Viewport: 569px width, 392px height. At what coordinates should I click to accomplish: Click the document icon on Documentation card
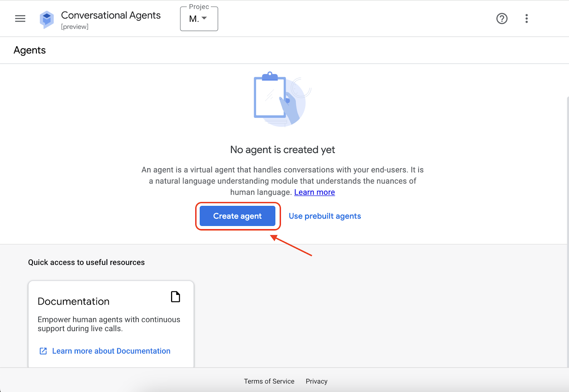175,297
